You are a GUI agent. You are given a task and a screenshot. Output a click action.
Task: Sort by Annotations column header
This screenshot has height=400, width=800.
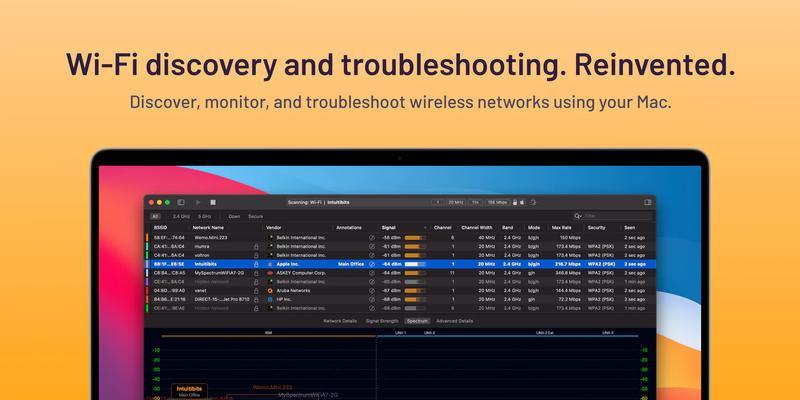[349, 228]
